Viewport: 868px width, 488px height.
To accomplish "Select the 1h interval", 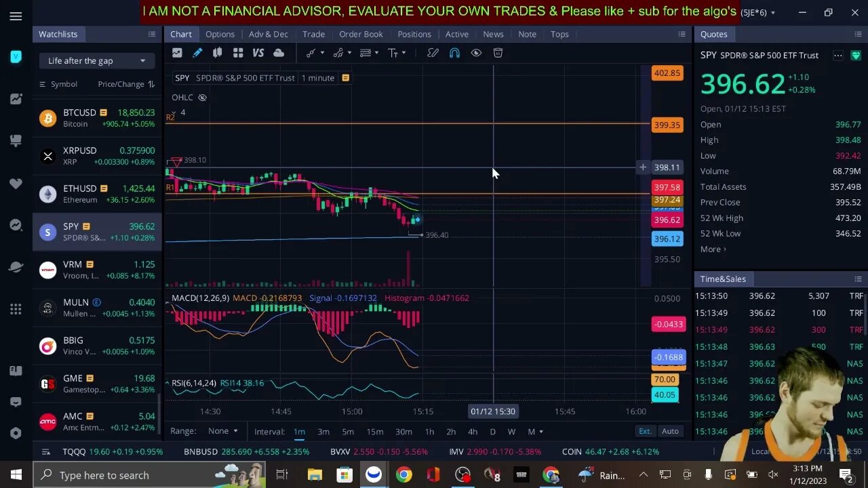I will [429, 432].
